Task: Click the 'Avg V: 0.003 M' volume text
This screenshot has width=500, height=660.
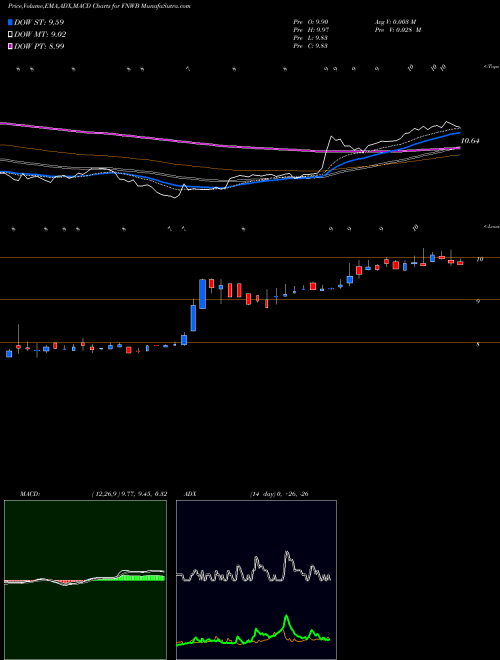Action: (x=395, y=22)
